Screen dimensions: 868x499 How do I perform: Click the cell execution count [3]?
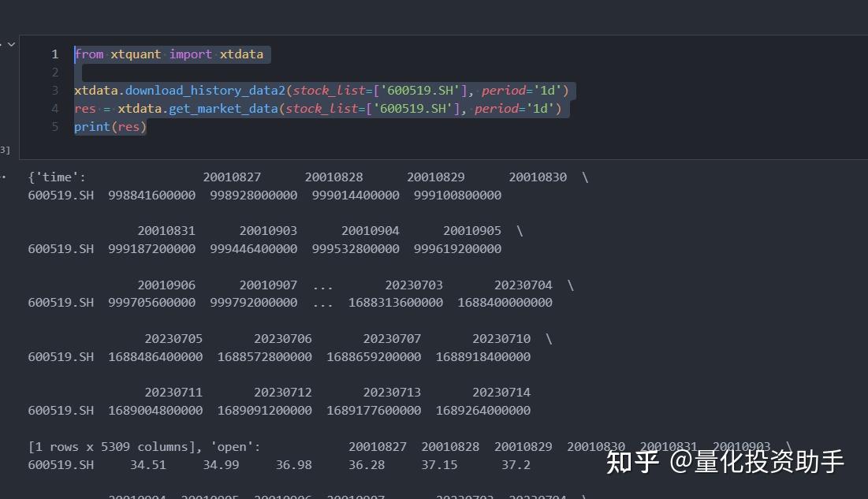pyautogui.click(x=6, y=150)
